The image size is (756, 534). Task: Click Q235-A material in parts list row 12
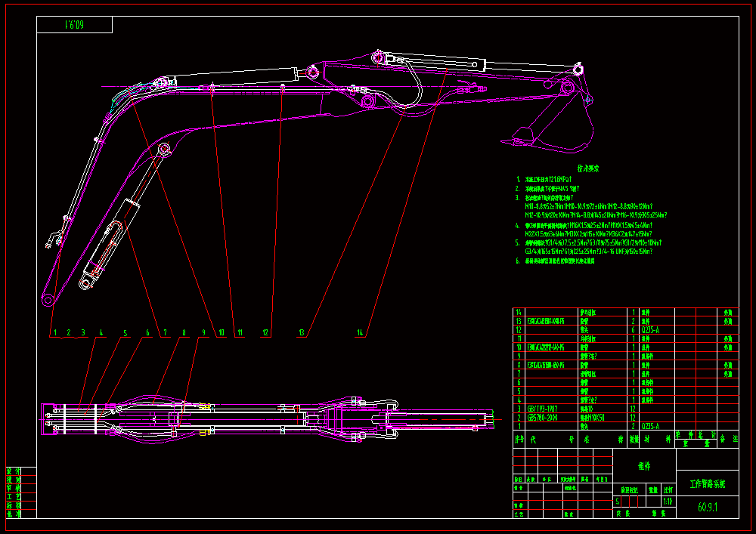coord(650,330)
